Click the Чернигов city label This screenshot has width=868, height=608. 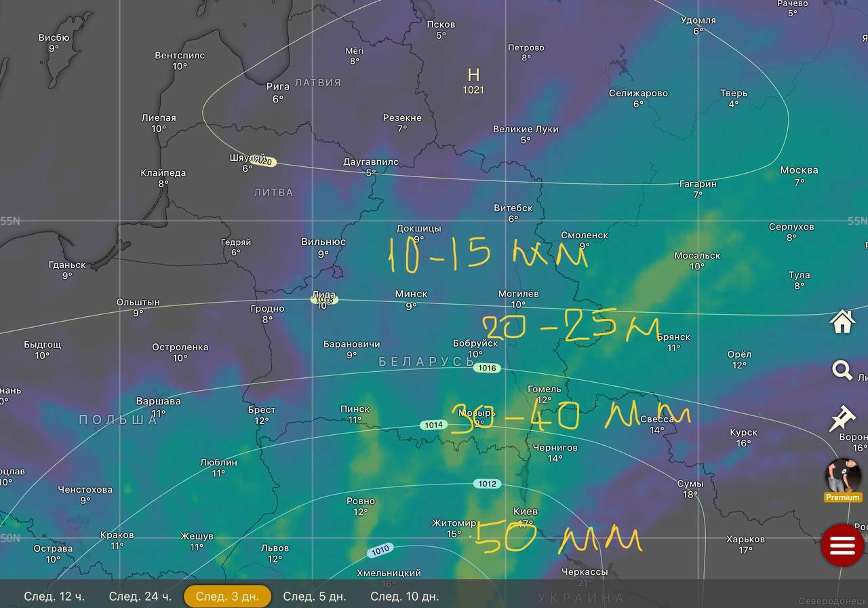(555, 447)
